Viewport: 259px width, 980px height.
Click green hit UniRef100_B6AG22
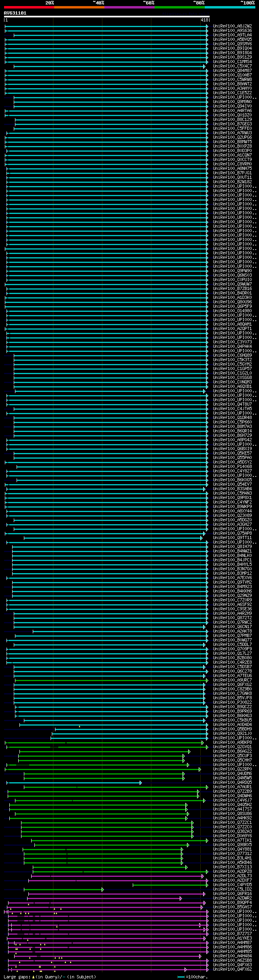point(232,751)
